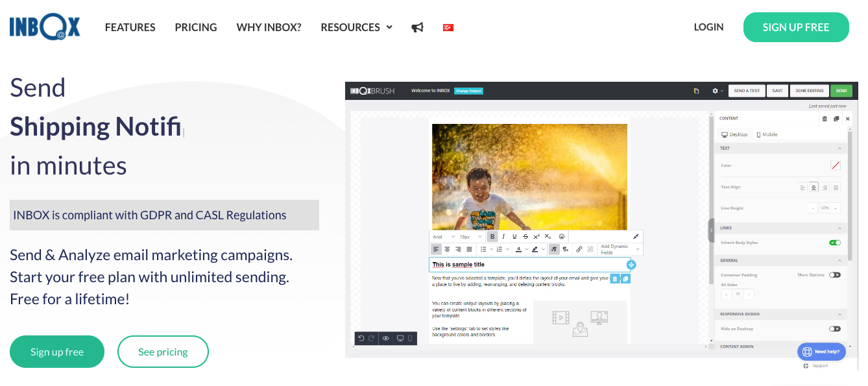The width and height of the screenshot is (868, 386).
Task: Click the undo arrow in bottom-left toolbar
Action: pos(361,338)
